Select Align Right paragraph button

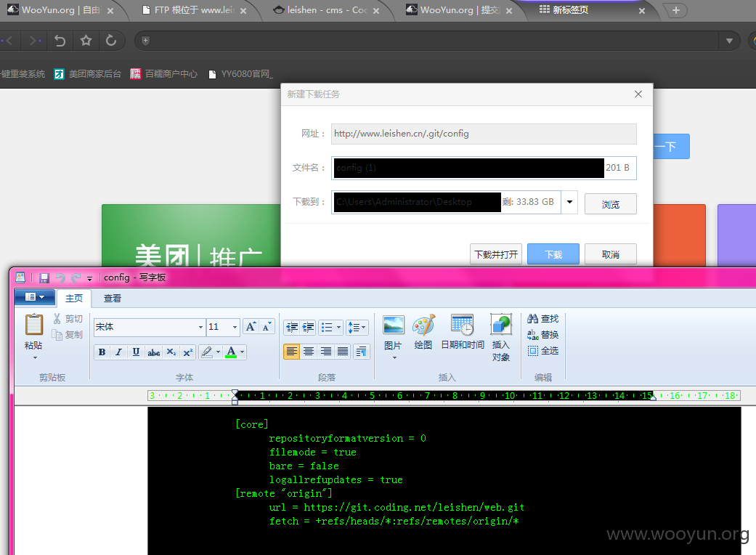click(x=326, y=352)
